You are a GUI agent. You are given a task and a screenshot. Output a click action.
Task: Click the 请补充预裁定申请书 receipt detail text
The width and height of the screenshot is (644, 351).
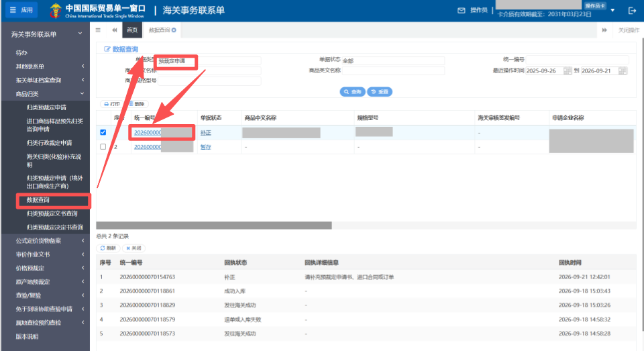[x=349, y=277]
